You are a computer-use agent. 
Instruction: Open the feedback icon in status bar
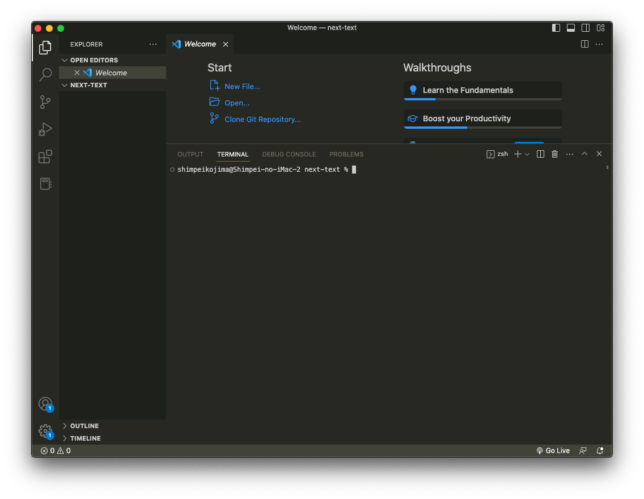582,451
